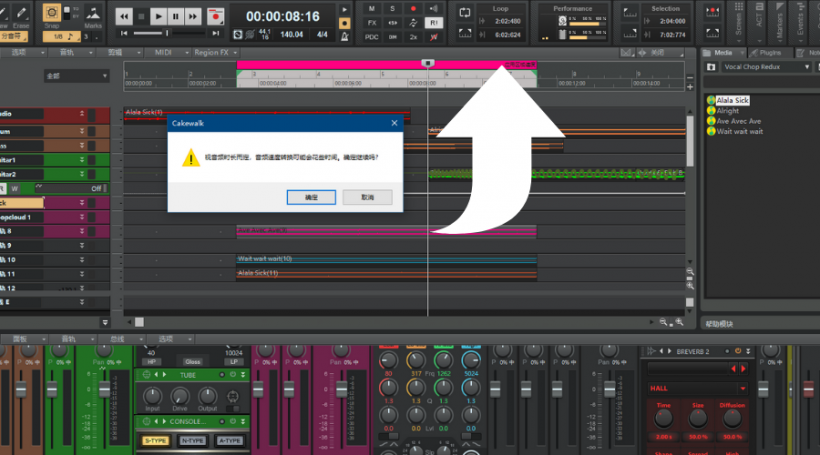Set loop points to selection icon
The width and height of the screenshot is (820, 455).
[464, 33]
